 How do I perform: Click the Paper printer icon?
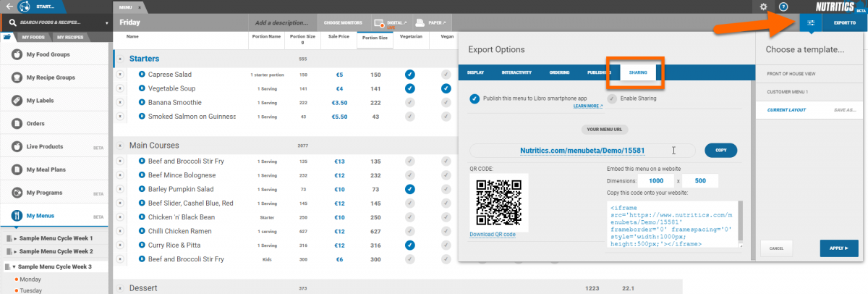point(422,23)
